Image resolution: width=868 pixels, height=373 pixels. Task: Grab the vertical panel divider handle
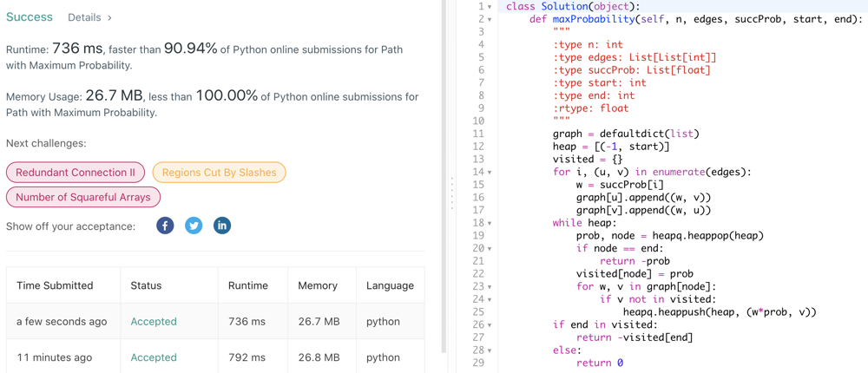point(452,193)
